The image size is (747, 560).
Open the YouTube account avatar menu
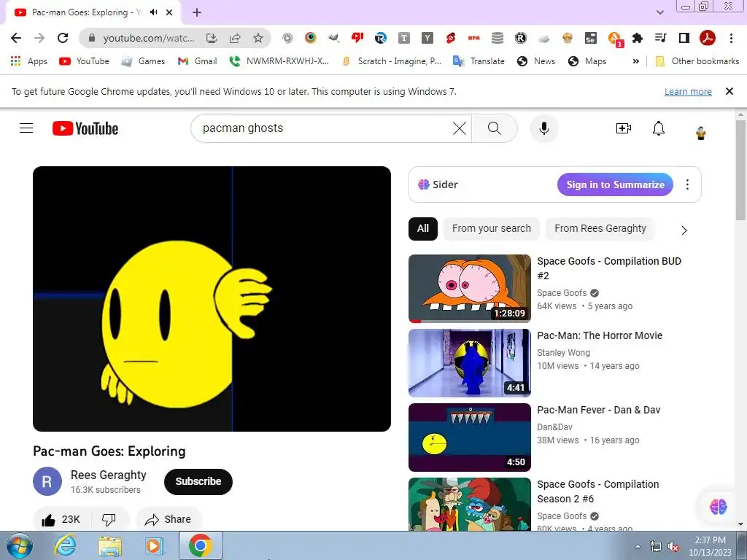pos(700,133)
